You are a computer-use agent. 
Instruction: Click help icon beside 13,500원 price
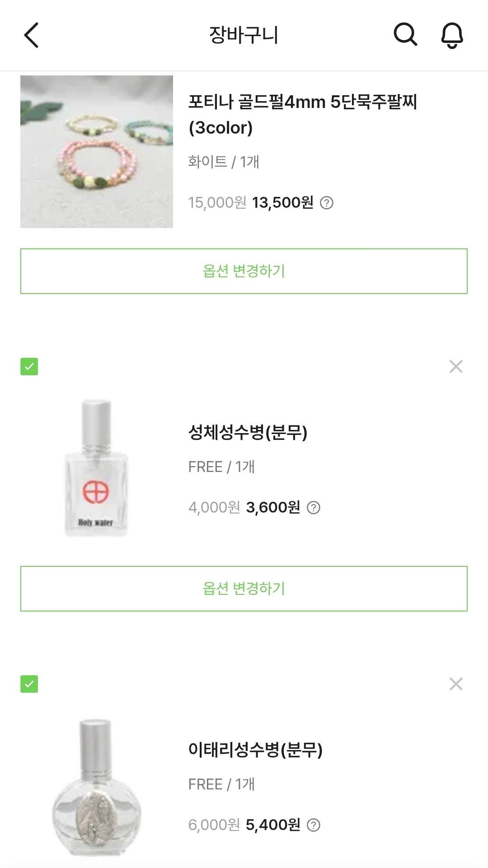(x=326, y=203)
